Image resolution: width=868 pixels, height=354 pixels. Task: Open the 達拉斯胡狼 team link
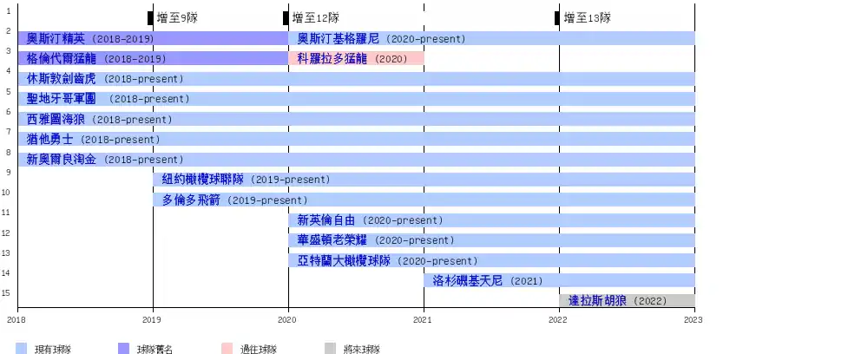tap(597, 301)
